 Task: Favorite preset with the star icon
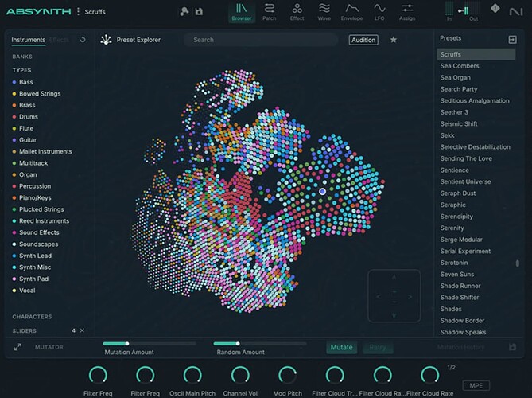pyautogui.click(x=393, y=40)
